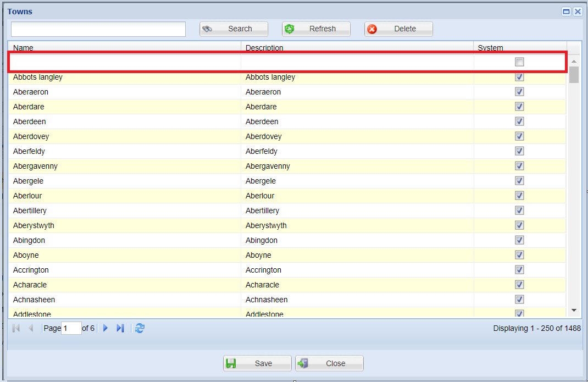588x382 pixels.
Task: Click the Abingdon description cell
Action: pos(357,240)
